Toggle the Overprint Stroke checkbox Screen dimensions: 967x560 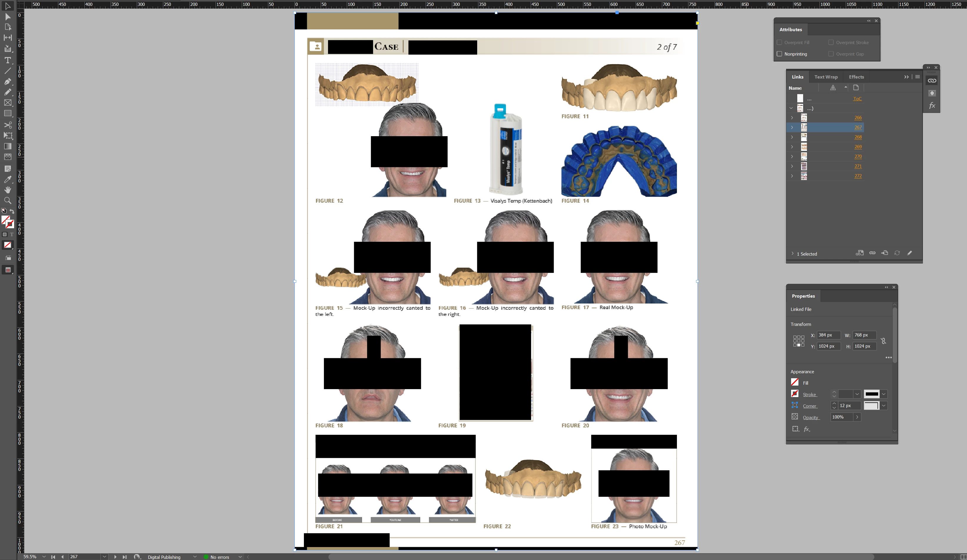(831, 43)
